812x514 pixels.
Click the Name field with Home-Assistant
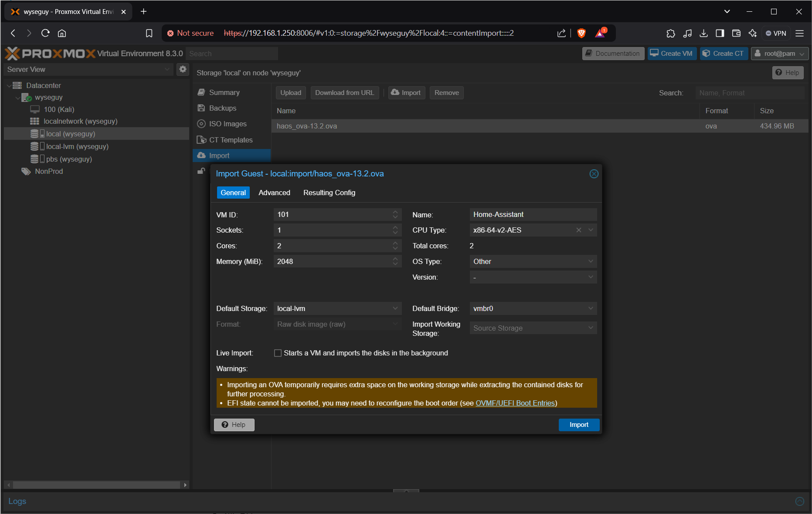click(x=533, y=214)
